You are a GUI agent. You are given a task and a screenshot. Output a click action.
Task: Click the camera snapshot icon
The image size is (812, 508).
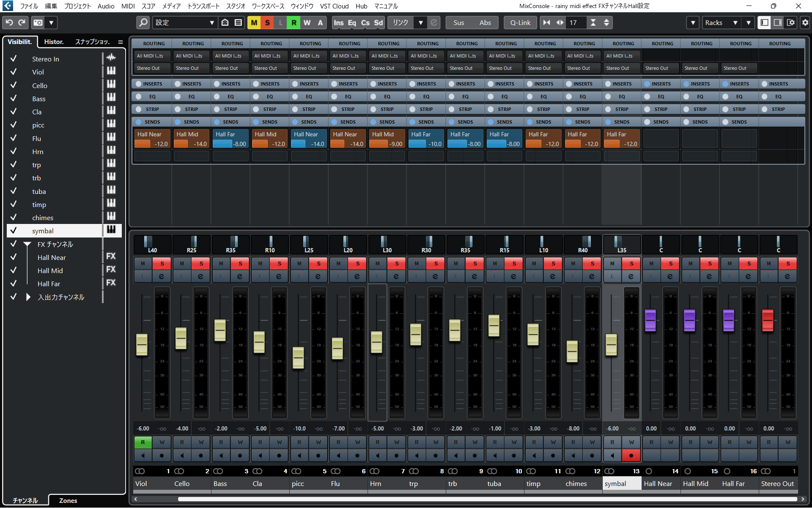click(38, 22)
